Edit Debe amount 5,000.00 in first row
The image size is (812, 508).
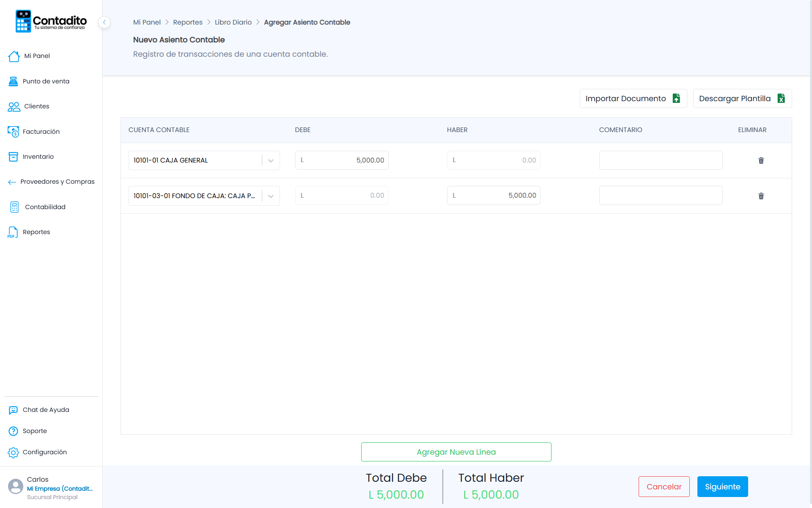pos(342,160)
